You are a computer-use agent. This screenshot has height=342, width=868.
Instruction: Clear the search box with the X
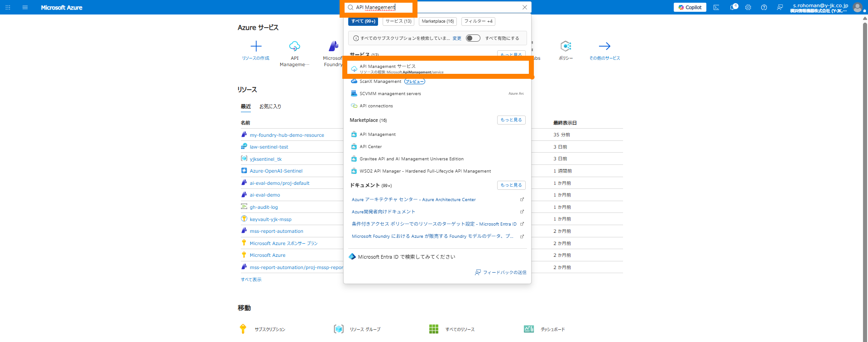(x=524, y=7)
